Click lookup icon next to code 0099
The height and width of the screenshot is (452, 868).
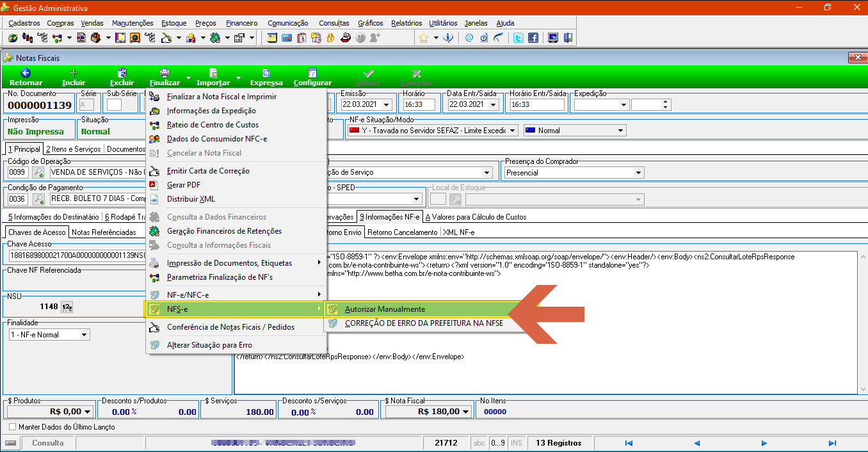(x=38, y=172)
